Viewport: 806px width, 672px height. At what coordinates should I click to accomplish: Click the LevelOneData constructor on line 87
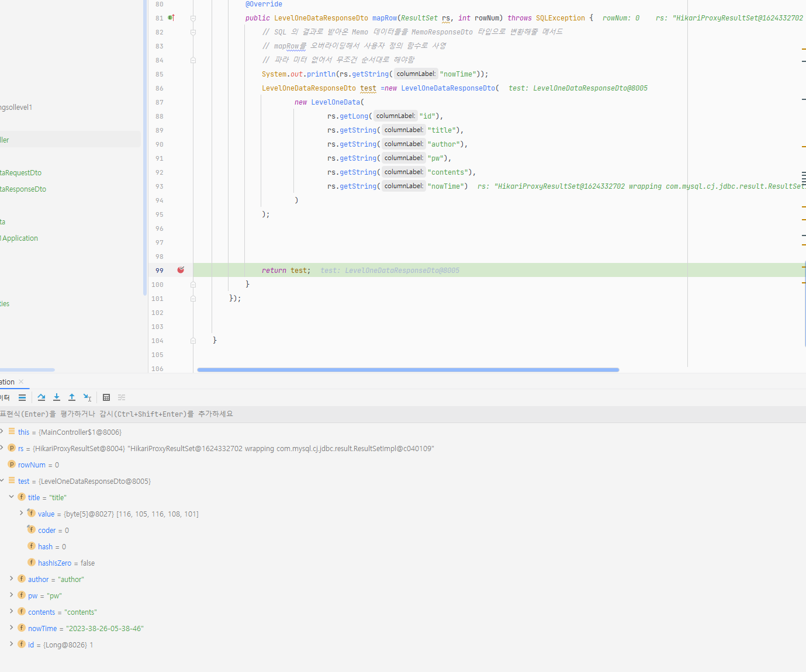(x=335, y=102)
